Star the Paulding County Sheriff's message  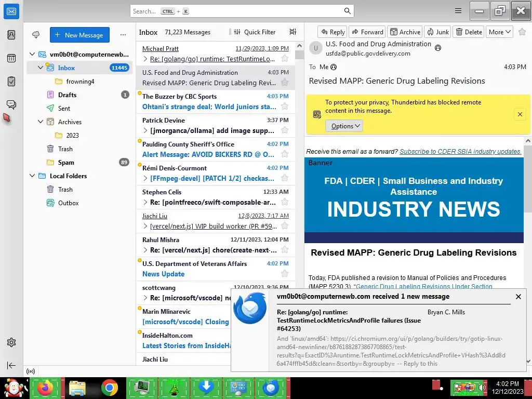(x=285, y=154)
